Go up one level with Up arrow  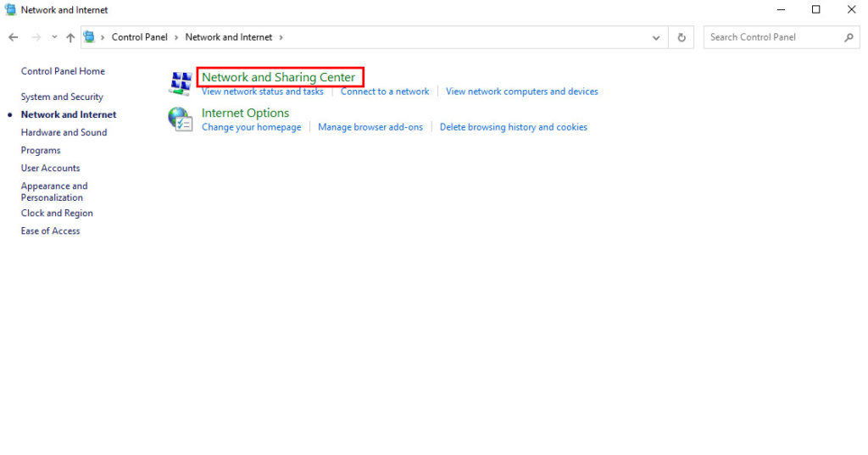70,37
